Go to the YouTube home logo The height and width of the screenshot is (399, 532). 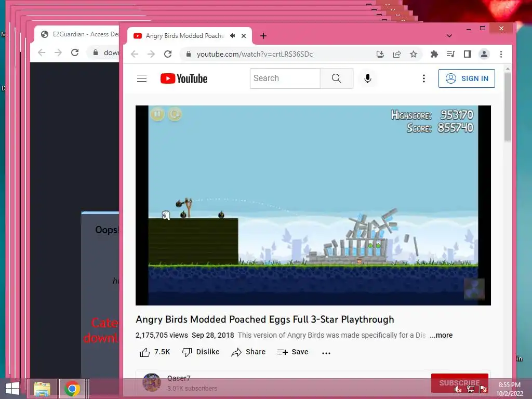point(183,78)
